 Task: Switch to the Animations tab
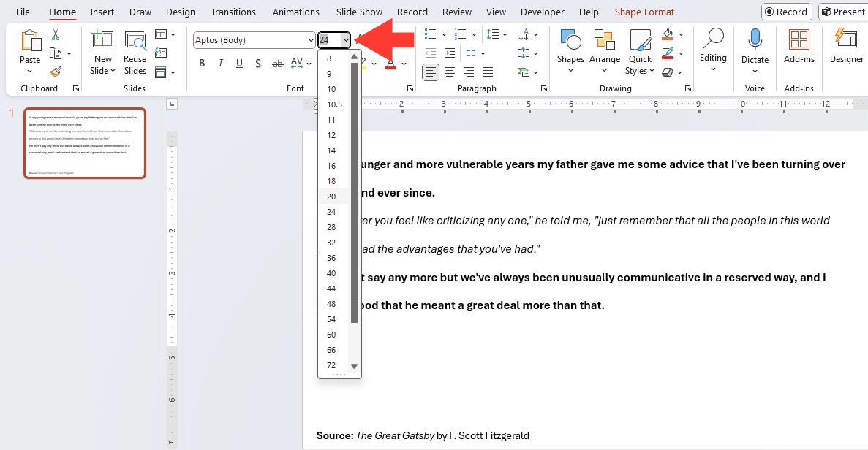tap(295, 12)
